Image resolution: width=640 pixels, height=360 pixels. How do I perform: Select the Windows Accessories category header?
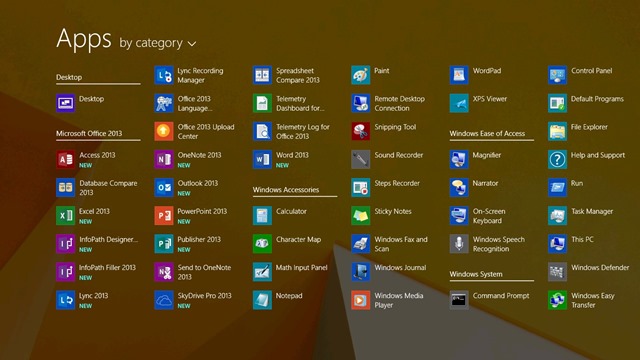coord(286,190)
